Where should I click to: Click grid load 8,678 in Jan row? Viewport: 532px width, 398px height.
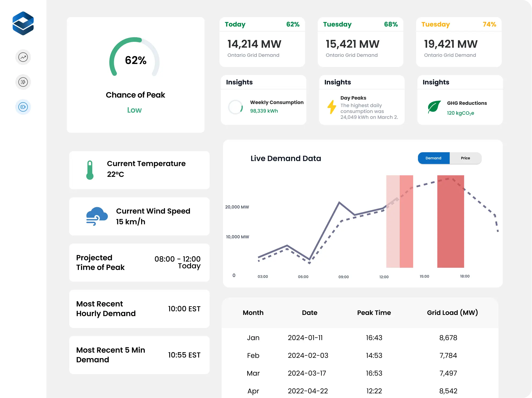448,338
